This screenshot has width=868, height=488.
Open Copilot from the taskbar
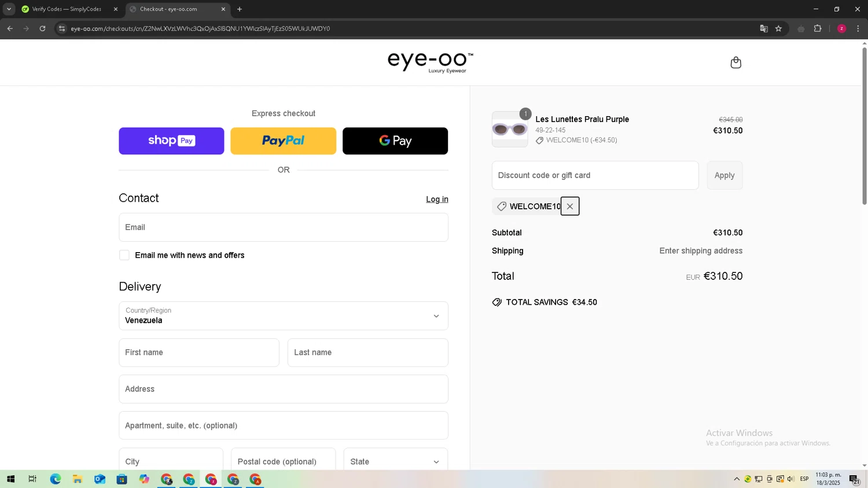144,479
